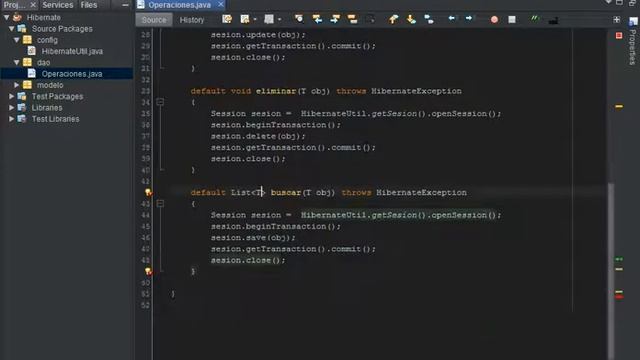
Task: Select Operaciones.java in project tree
Action: (72, 74)
